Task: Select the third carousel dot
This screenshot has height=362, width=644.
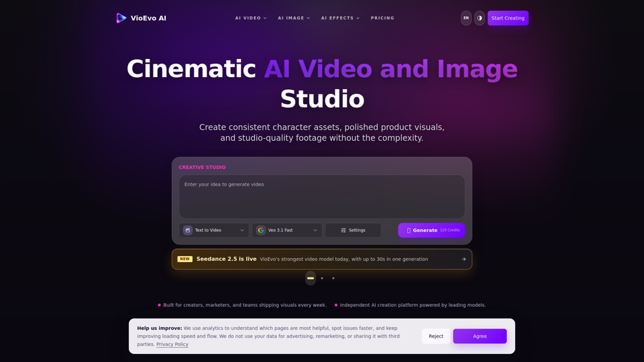Action: (x=333, y=278)
